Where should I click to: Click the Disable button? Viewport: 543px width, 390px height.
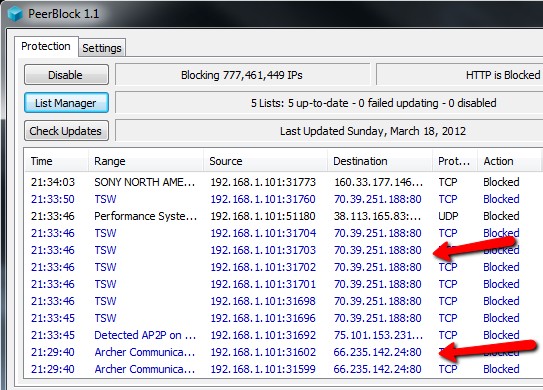[x=66, y=75]
